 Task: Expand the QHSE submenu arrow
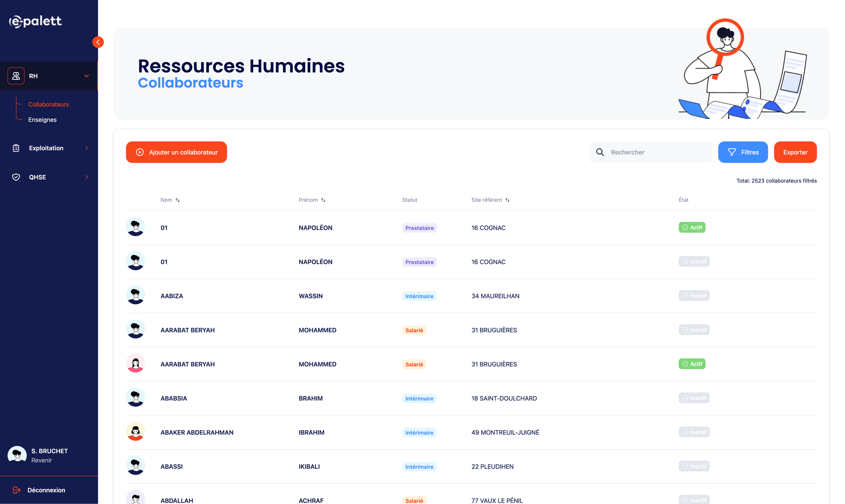87,177
